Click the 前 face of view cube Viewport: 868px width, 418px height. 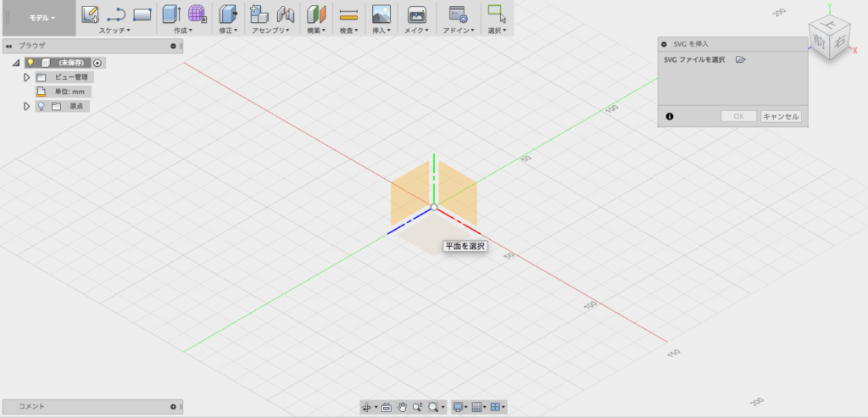coord(818,42)
